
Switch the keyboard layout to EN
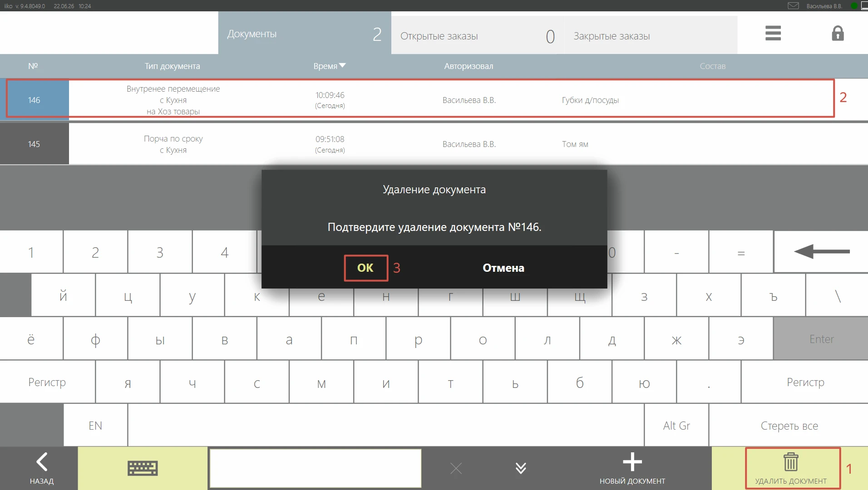[x=95, y=426]
